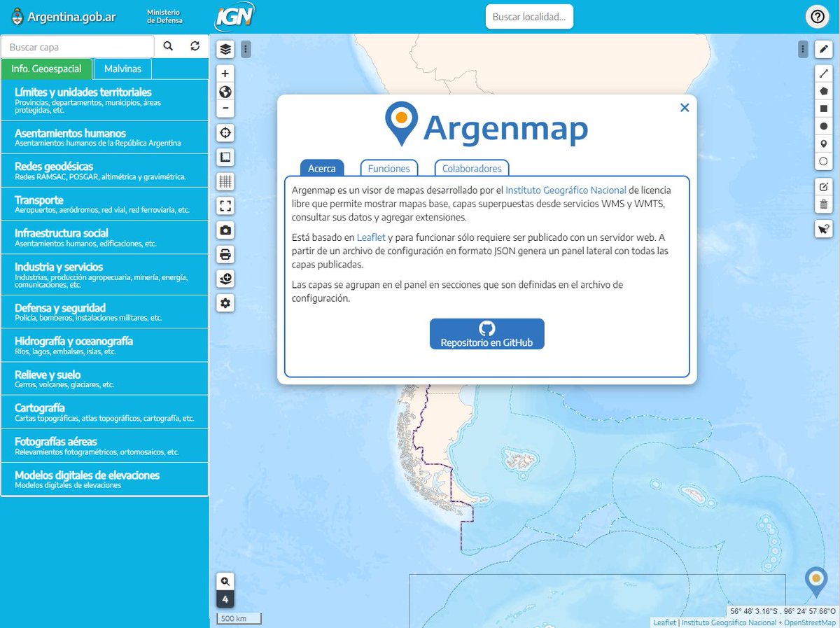Switch the map to fullscreen
Viewport: 840px width, 628px height.
[x=225, y=206]
